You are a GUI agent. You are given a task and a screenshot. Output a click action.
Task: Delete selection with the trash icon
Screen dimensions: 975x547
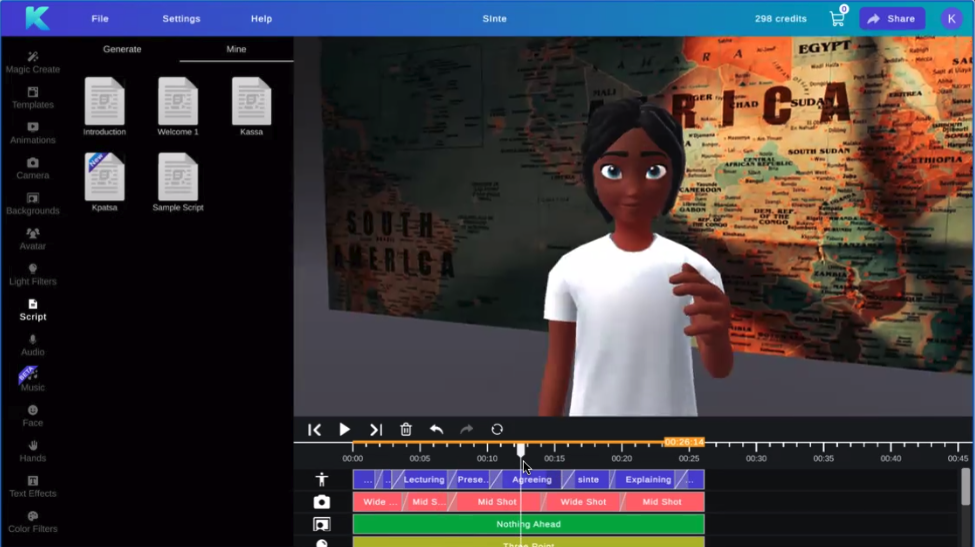(406, 429)
